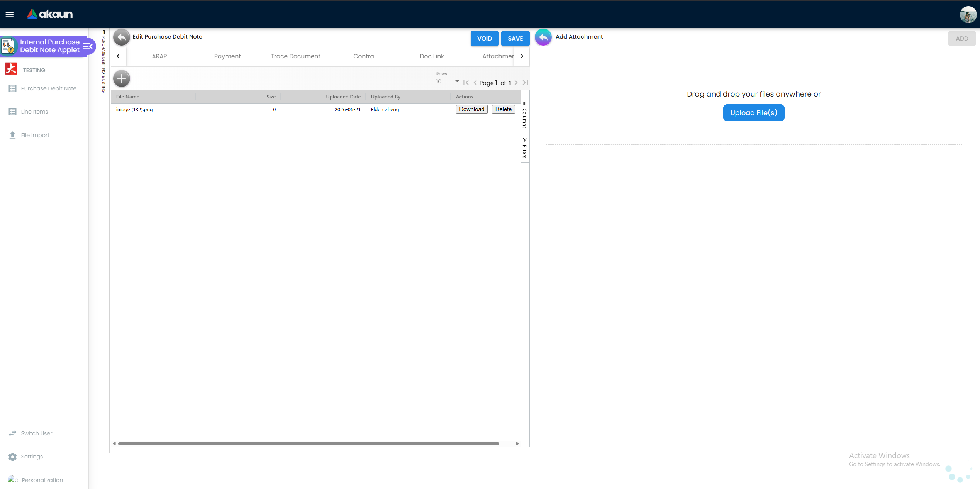Screen dimensions: 980x489
Task: Click the Internal Purchase Debit Note applet icon
Action: (x=8, y=46)
